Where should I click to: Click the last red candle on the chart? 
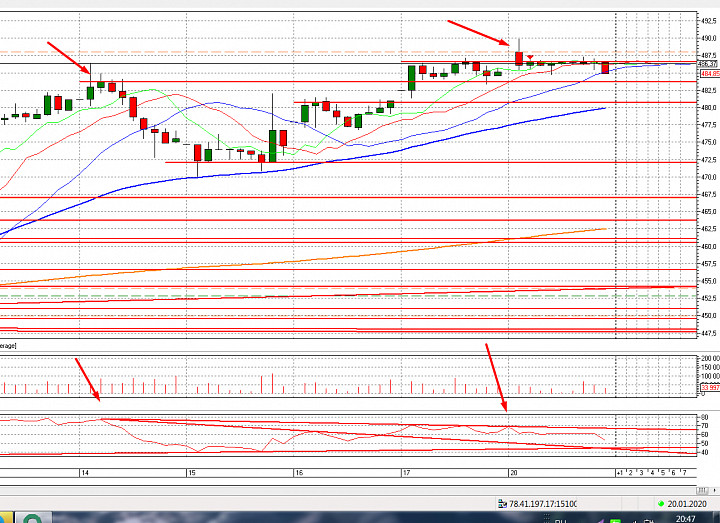pos(605,68)
